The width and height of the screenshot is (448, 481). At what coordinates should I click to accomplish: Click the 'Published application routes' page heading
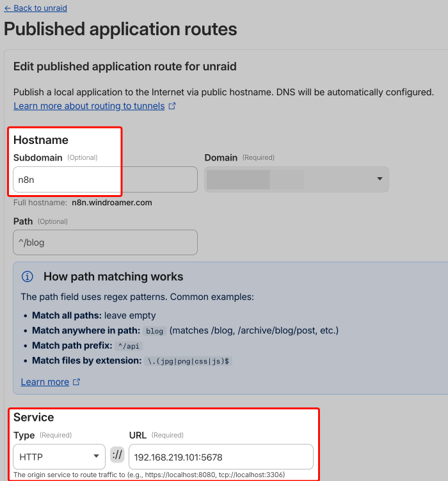[x=120, y=29]
